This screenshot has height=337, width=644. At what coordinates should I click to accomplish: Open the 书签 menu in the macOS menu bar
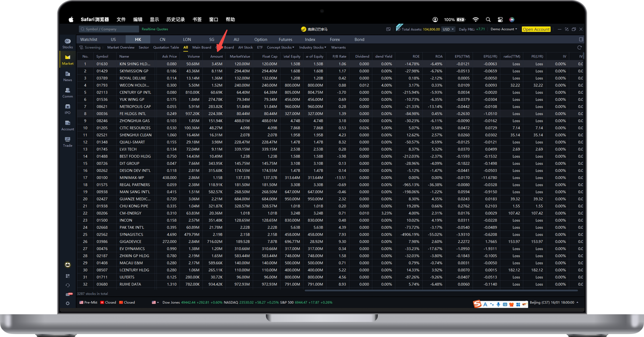pos(197,20)
